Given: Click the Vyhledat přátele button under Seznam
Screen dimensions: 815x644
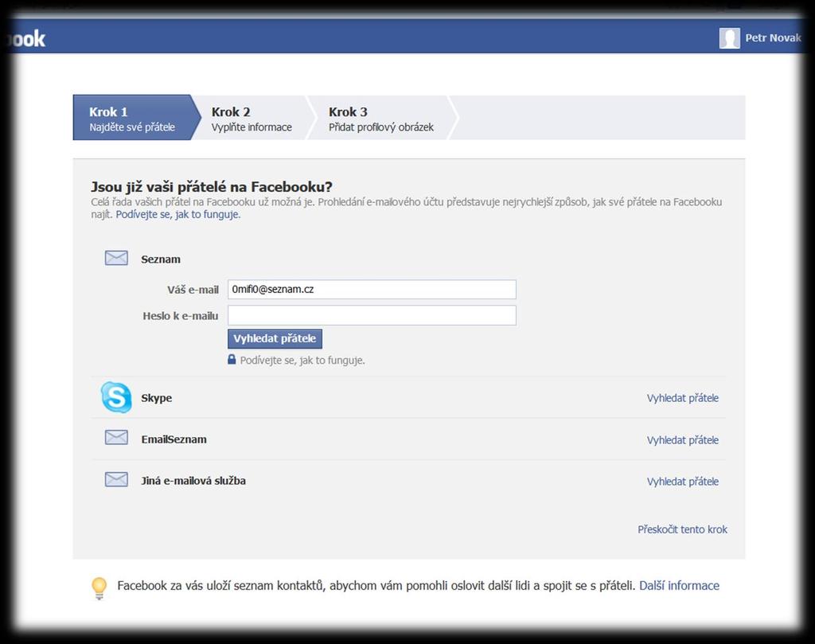Looking at the screenshot, I should click(275, 338).
